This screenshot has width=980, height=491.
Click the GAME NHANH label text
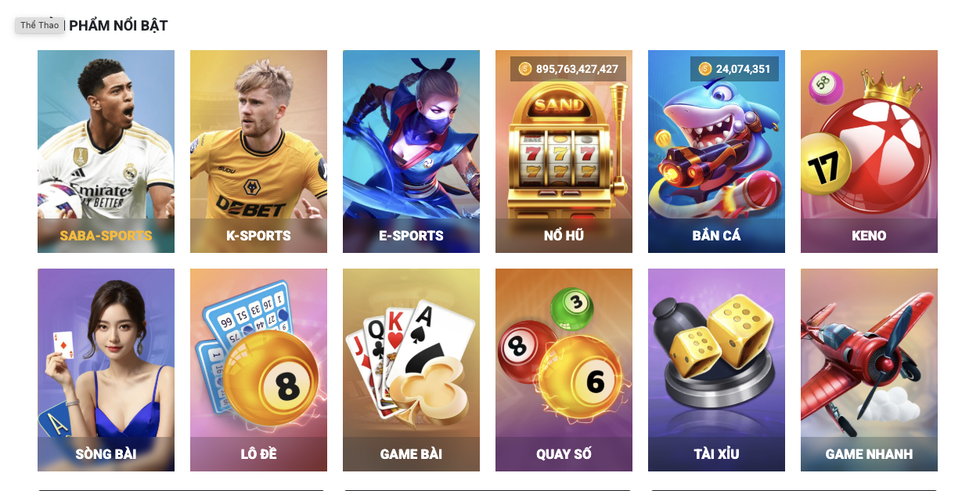[869, 454]
